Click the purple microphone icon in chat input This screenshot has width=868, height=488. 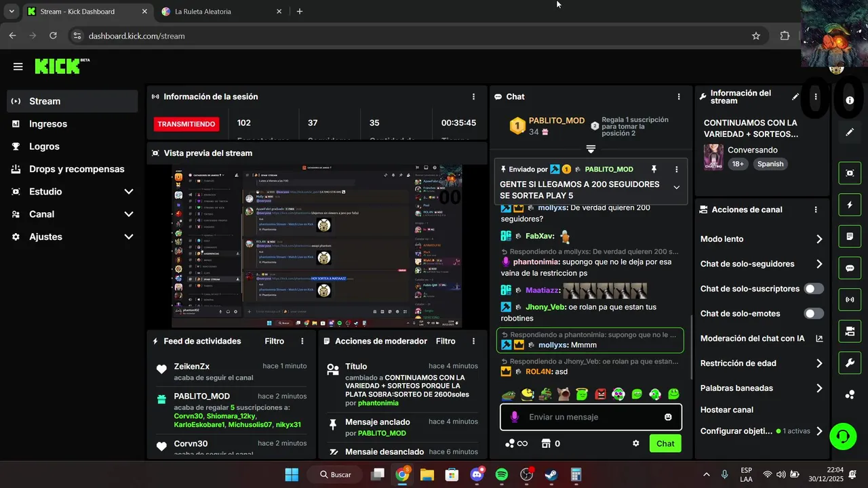(515, 417)
